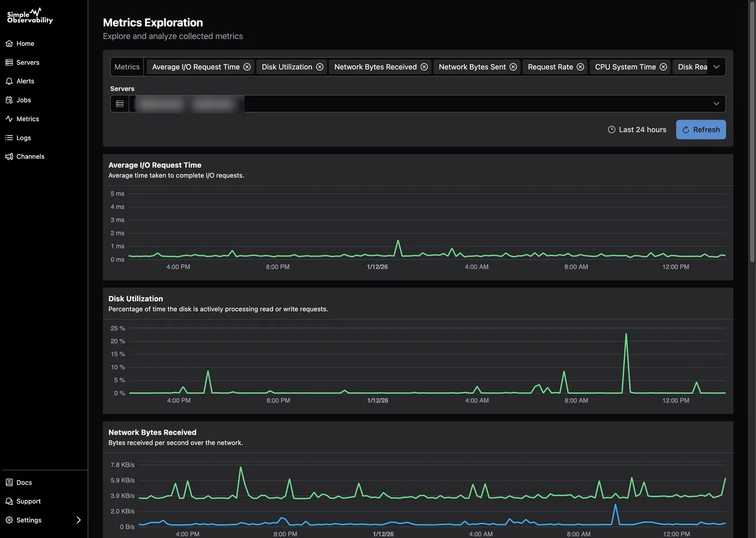This screenshot has width=756, height=538.
Task: Open the Support menu item
Action: pyautogui.click(x=9, y=501)
